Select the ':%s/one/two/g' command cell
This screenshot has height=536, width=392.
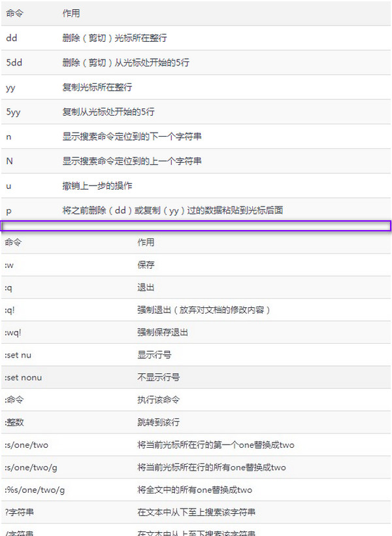35,490
